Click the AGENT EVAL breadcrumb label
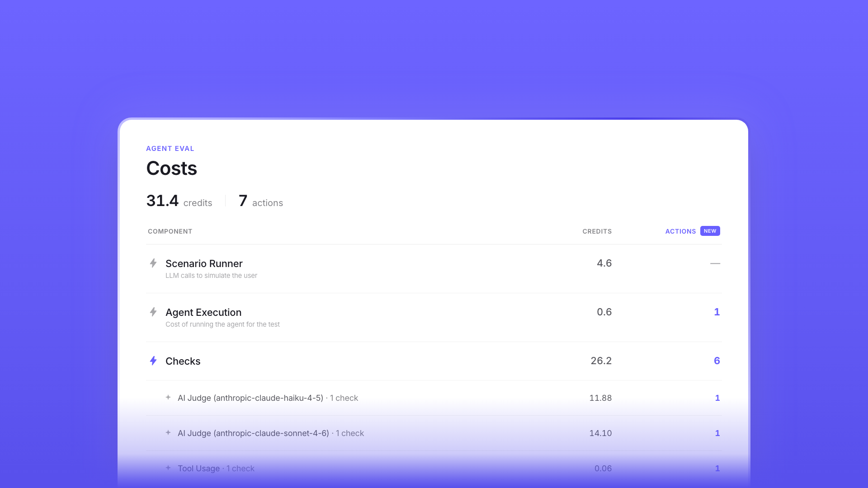868x488 pixels. [170, 149]
